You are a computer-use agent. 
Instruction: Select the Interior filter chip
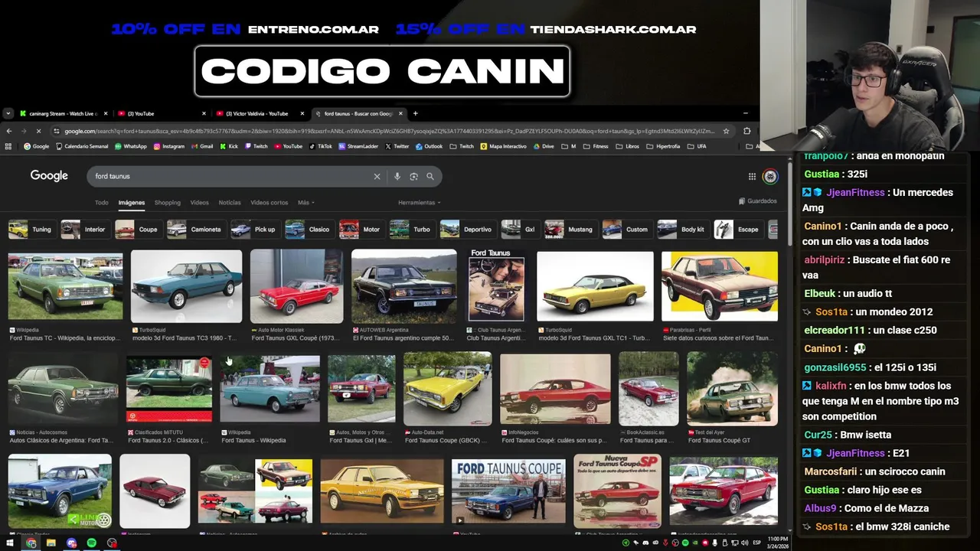point(84,230)
